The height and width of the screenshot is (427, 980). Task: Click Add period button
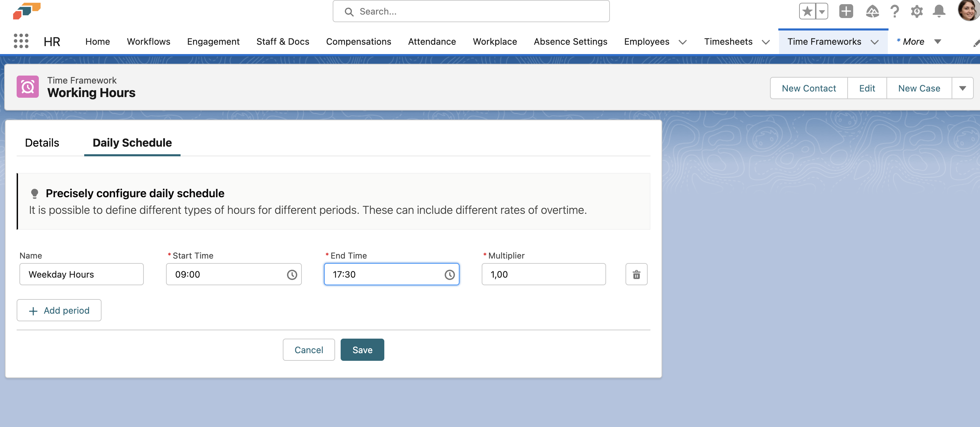(x=59, y=311)
